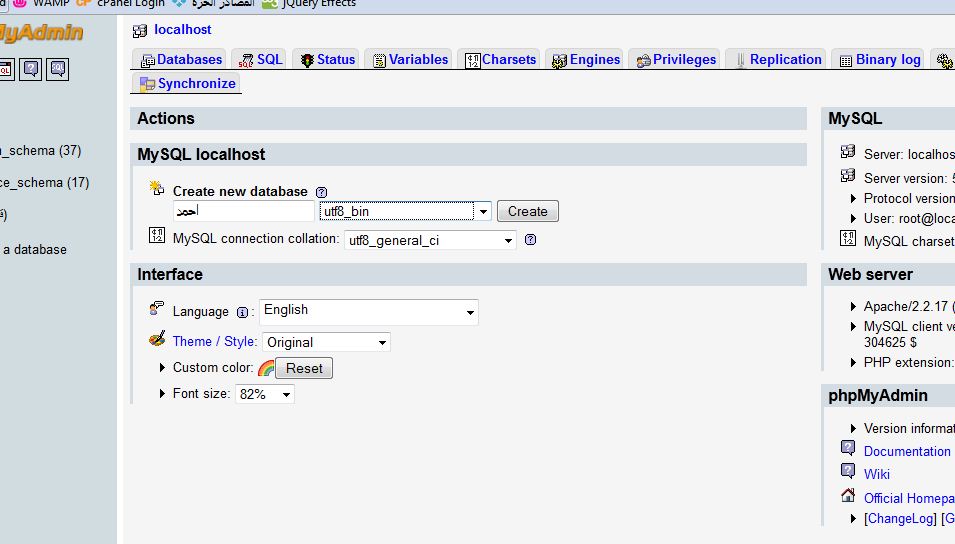The image size is (955, 544).
Task: Switch to the Status tab
Action: (326, 59)
